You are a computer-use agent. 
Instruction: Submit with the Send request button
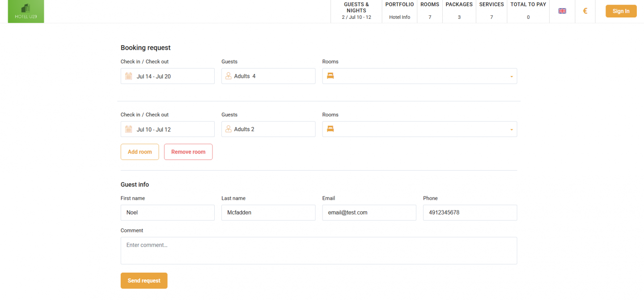pos(144,281)
